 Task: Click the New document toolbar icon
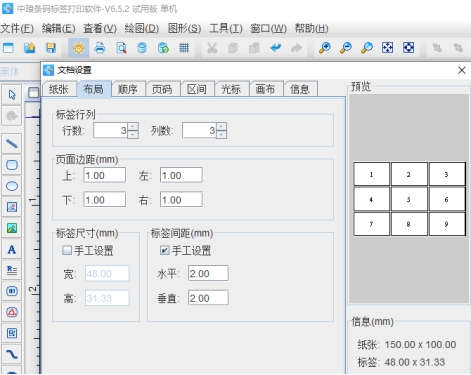tap(8, 48)
